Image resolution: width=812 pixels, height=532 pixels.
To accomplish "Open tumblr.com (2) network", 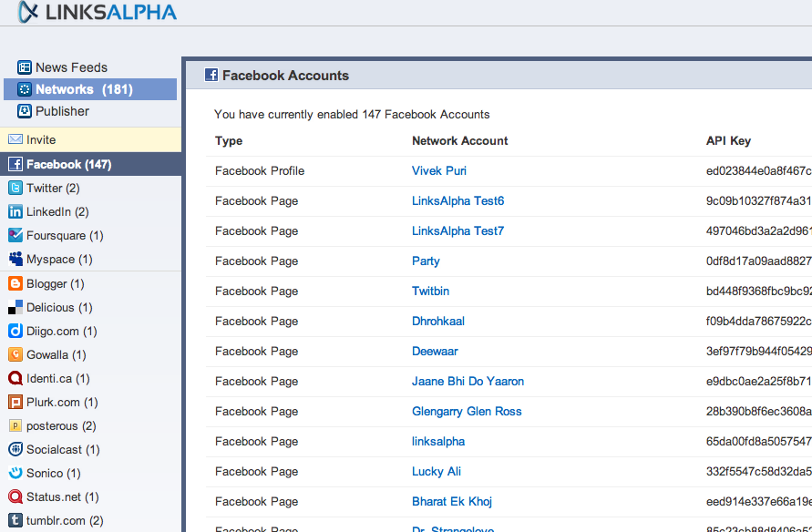I will tap(65, 521).
